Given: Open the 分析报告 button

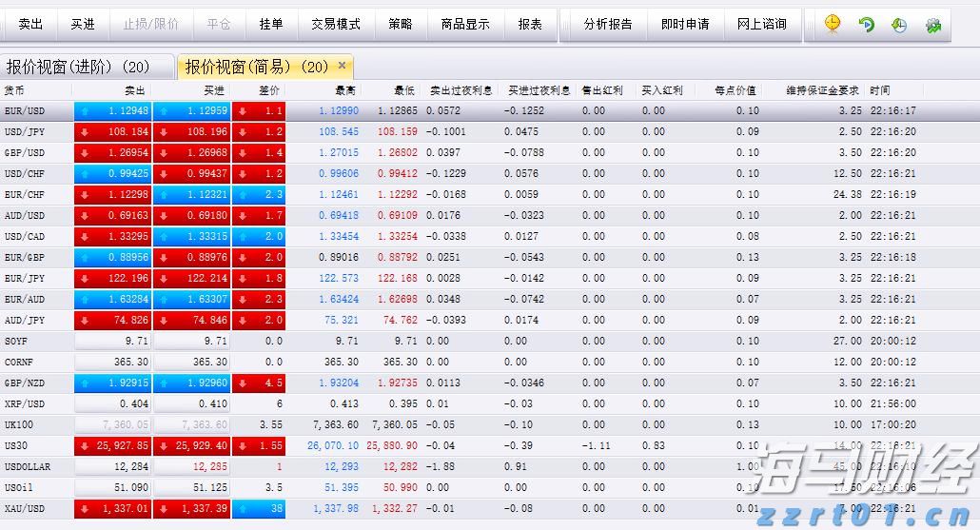Looking at the screenshot, I should 608,24.
